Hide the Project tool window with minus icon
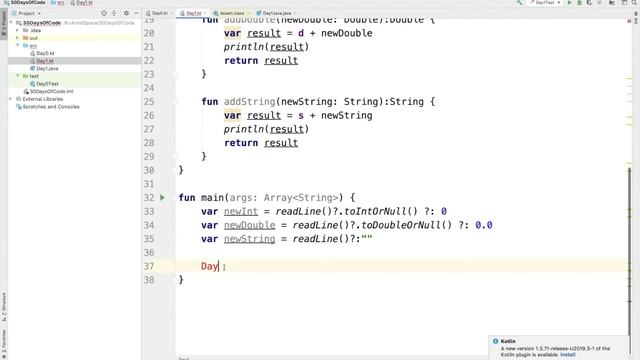The width and height of the screenshot is (640, 360). point(136,13)
